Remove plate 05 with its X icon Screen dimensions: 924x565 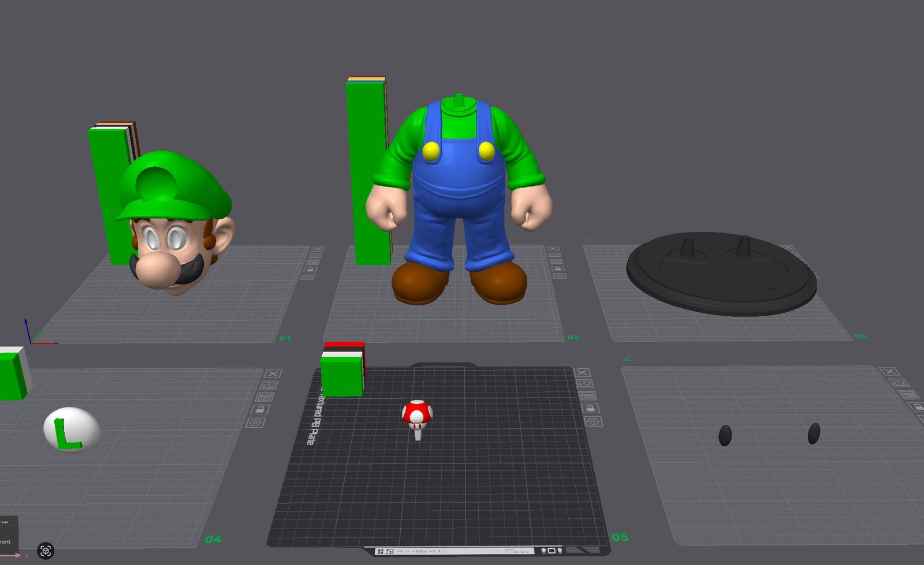582,372
